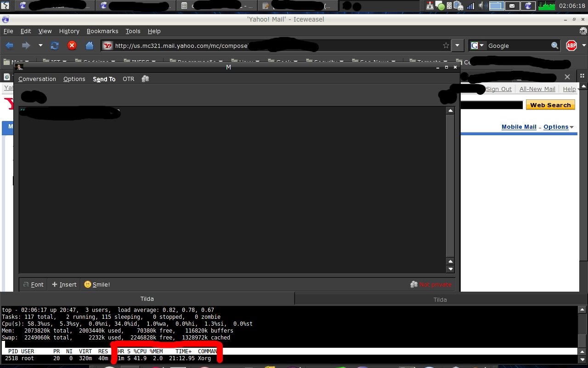Image resolution: width=588 pixels, height=368 pixels.
Task: Expand the URL bar history dropdown
Action: coord(457,46)
